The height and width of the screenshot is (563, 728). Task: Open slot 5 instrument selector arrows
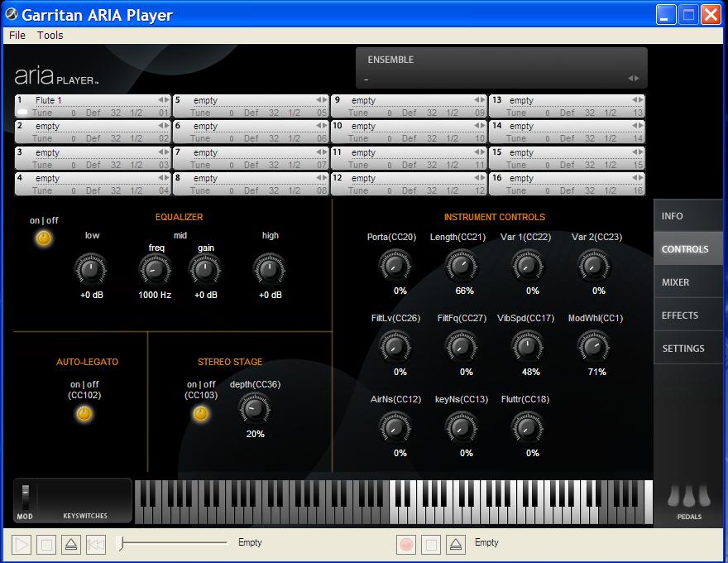321,100
